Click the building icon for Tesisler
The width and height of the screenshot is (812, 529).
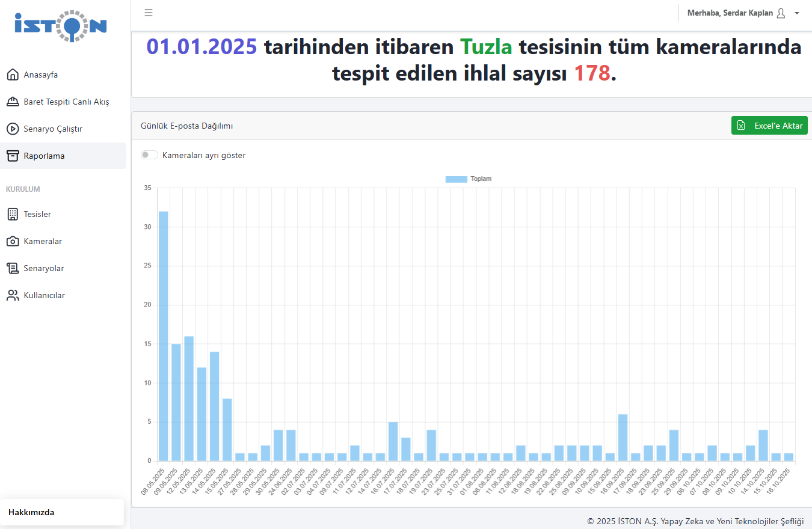(13, 215)
